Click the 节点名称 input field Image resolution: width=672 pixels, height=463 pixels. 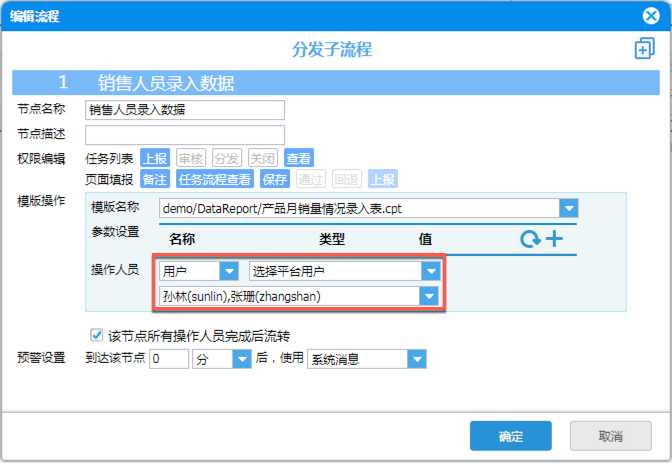[x=185, y=110]
